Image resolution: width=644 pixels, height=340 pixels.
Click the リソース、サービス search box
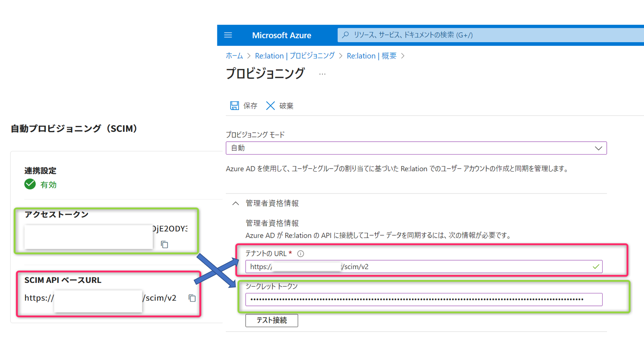coord(488,35)
